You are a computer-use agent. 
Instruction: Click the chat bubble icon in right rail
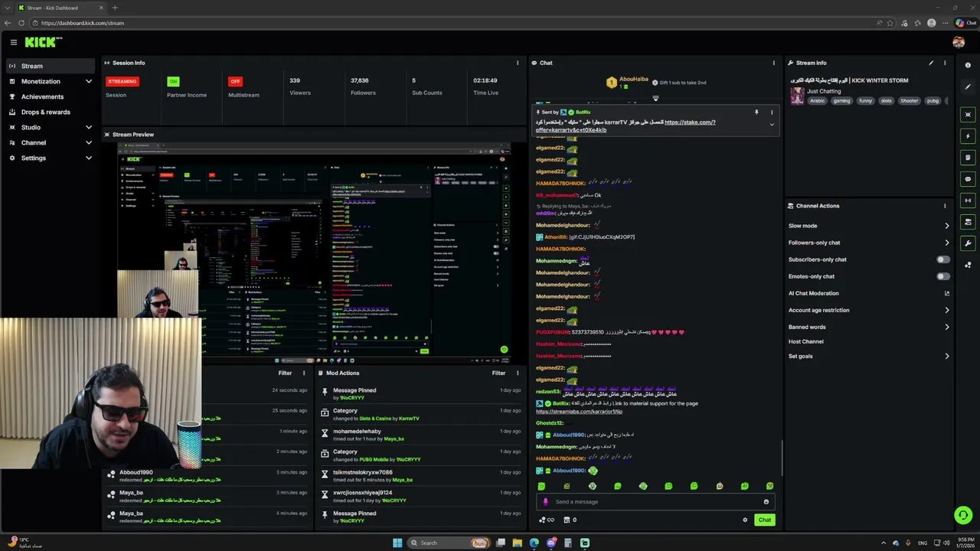tap(968, 179)
